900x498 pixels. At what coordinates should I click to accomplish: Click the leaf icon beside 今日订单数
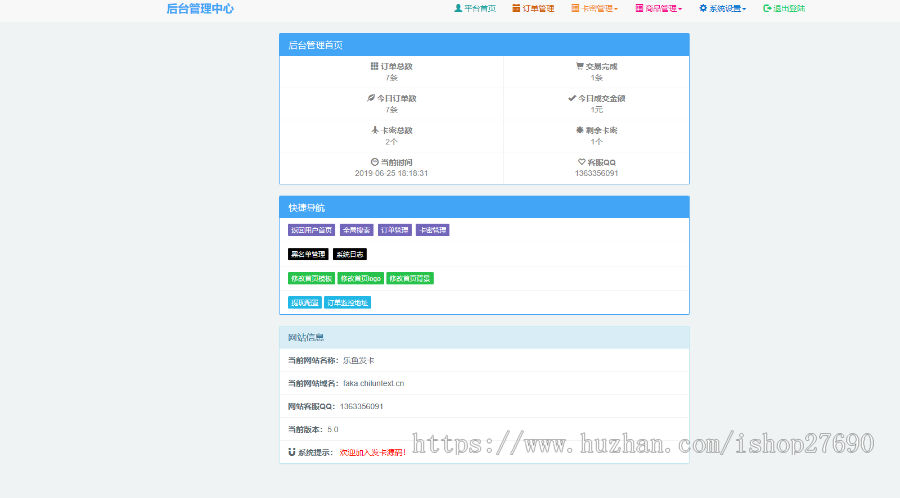pyautogui.click(x=371, y=98)
